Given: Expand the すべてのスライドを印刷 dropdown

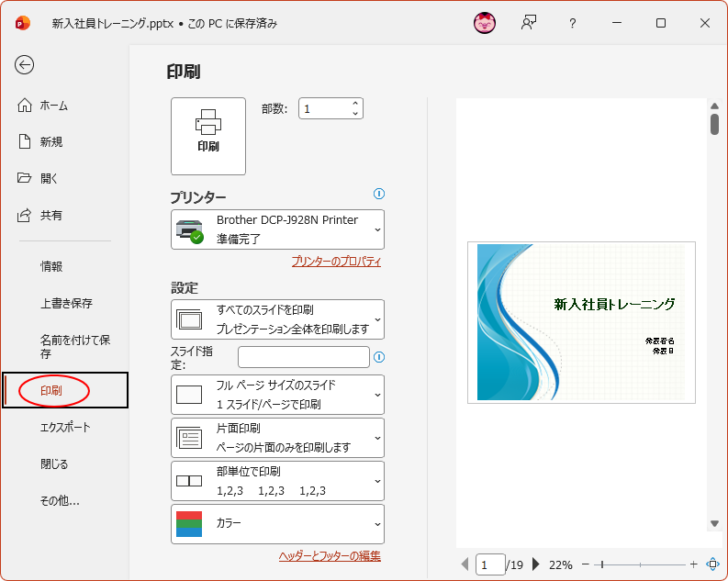Looking at the screenshot, I should pos(278,319).
